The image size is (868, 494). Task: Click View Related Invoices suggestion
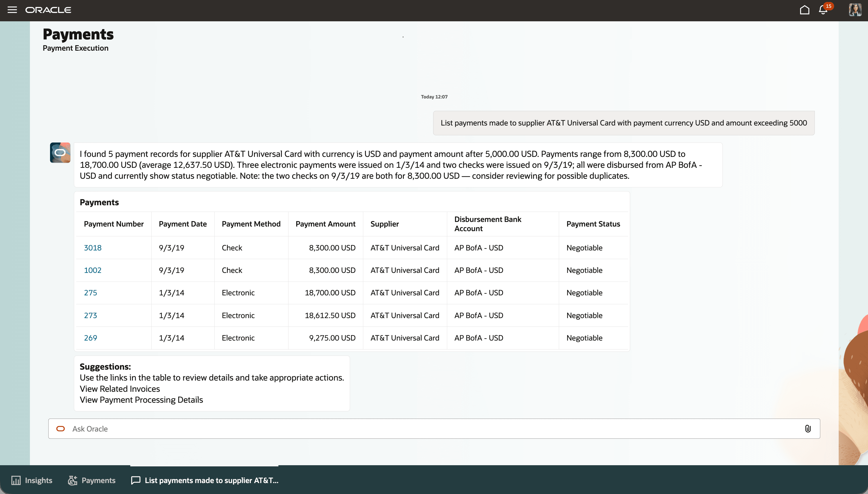coord(120,388)
